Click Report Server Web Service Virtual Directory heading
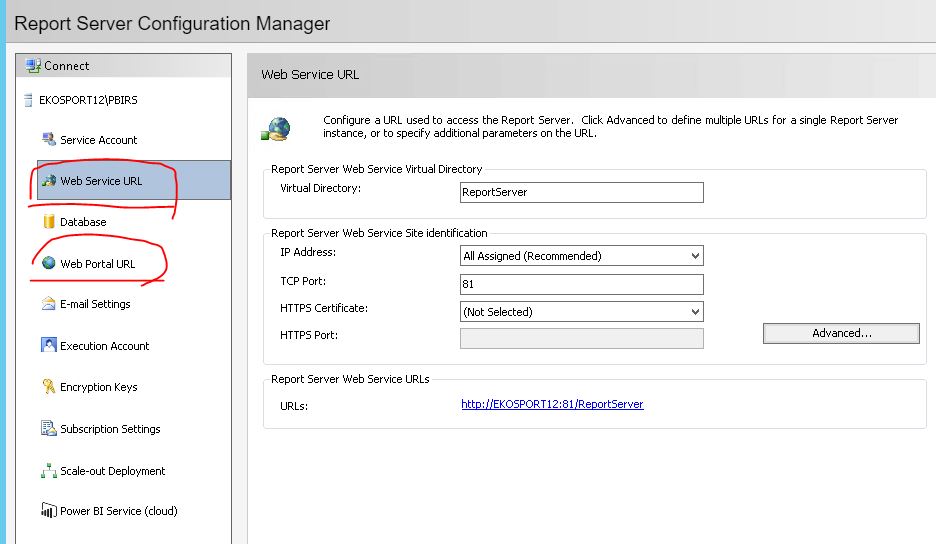This screenshot has width=936, height=544. tap(376, 169)
